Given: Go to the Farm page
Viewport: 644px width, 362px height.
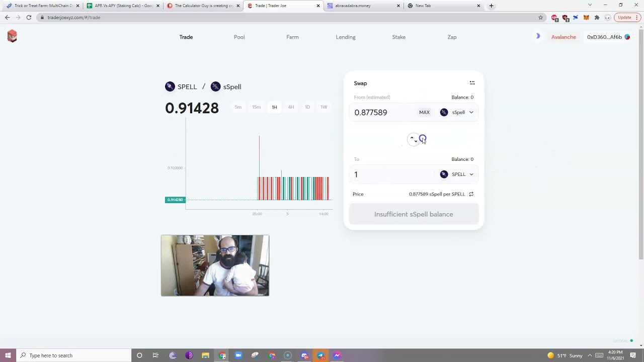Looking at the screenshot, I should (x=292, y=37).
